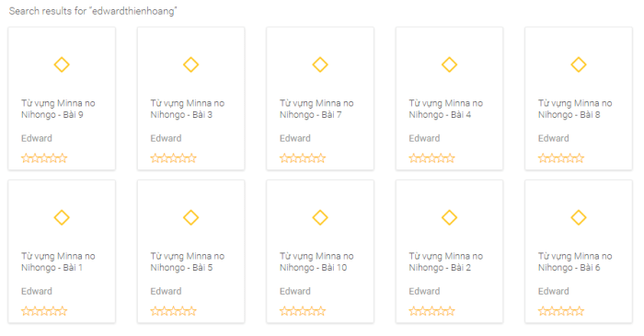Viewport: 644px width, 336px height.
Task: Click diamond icon on Bài 3 card
Action: 191,64
